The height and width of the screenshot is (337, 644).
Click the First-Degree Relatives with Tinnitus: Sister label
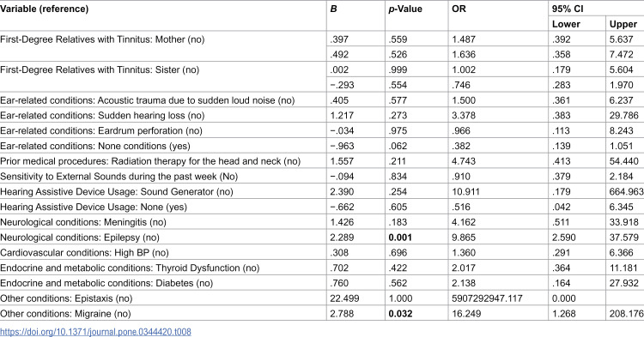(100, 69)
